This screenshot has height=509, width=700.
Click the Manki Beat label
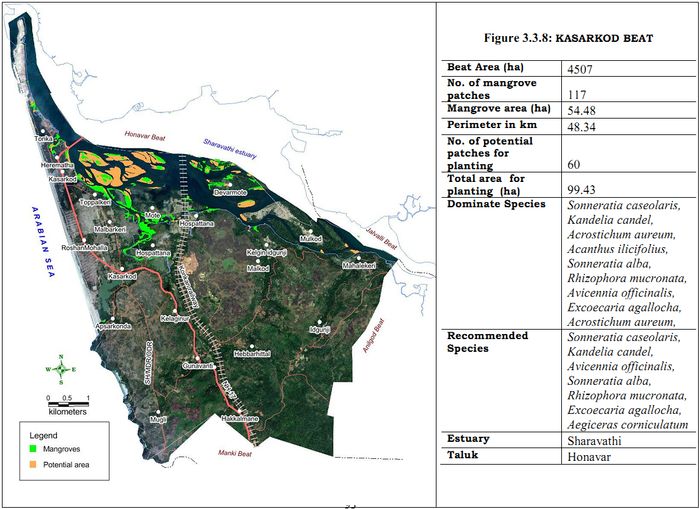tap(238, 454)
